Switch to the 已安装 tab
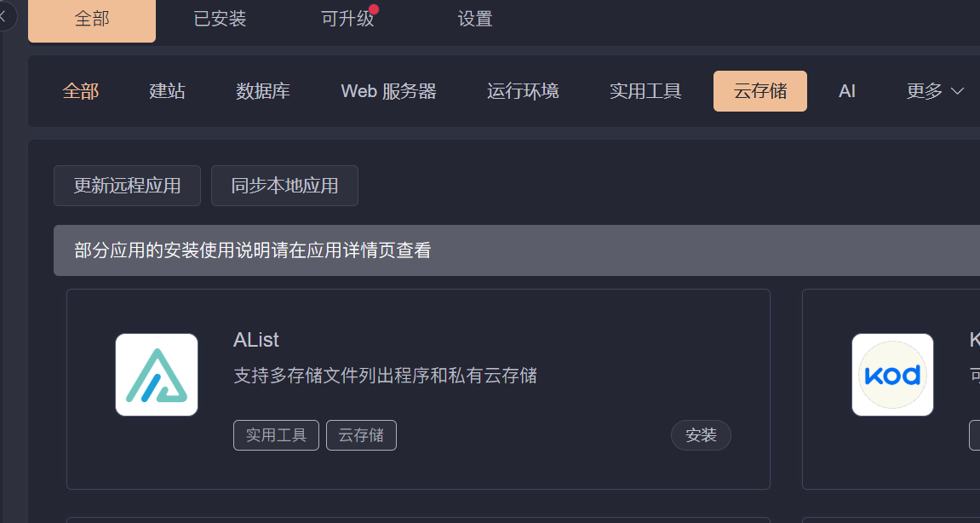The width and height of the screenshot is (980, 523). pos(220,19)
